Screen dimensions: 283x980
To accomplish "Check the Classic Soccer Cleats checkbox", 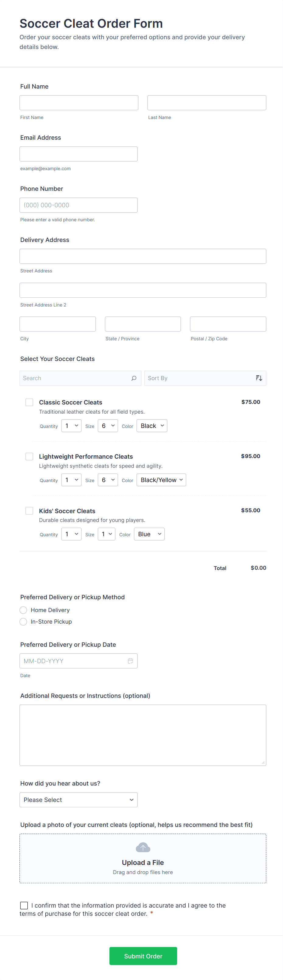I will point(29,402).
